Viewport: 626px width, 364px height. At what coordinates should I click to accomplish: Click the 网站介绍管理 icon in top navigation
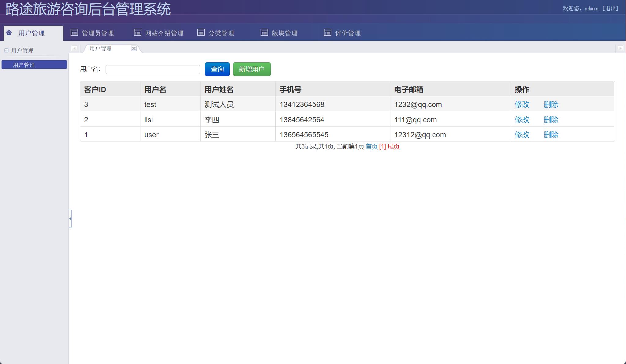click(138, 32)
